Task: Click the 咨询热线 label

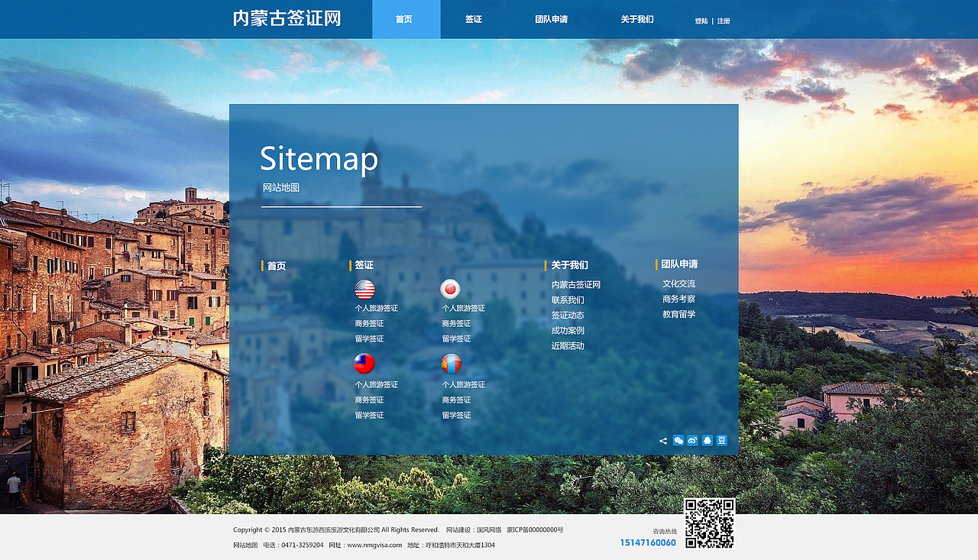Action: click(665, 532)
